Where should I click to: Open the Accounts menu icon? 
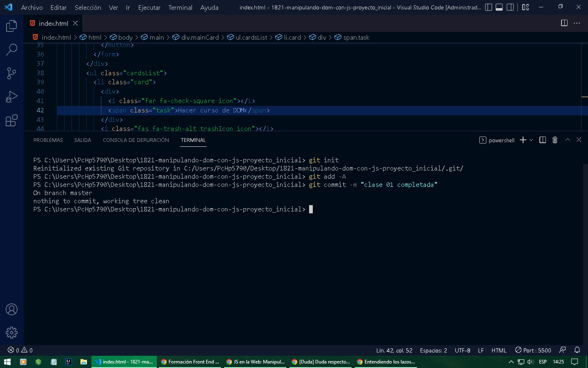click(x=11, y=310)
